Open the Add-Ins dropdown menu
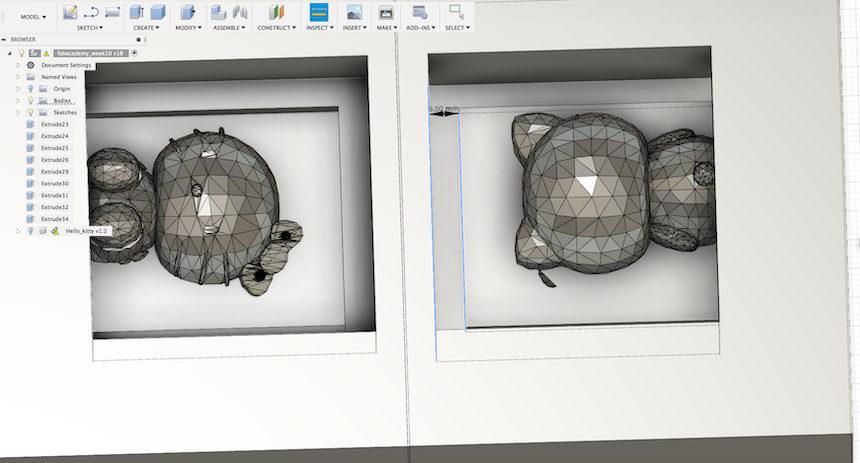Screen dimensions: 860x463 click(x=421, y=27)
